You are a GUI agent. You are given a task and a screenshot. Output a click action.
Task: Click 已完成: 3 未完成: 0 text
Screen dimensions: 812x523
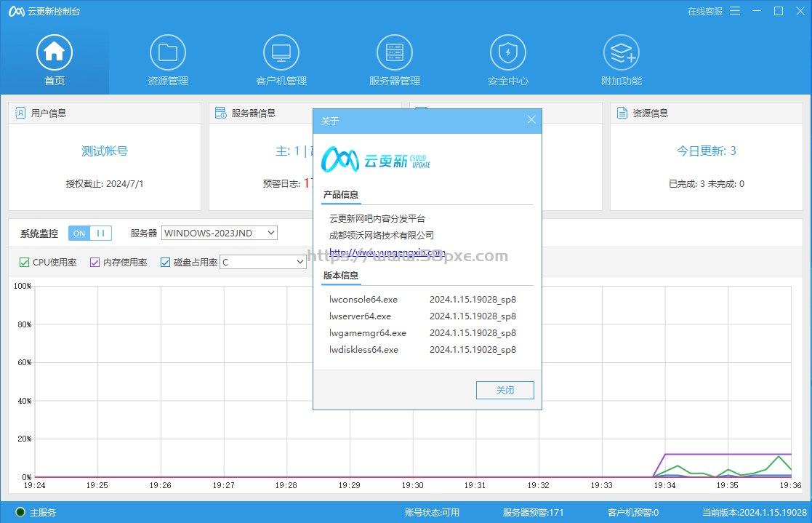[707, 184]
